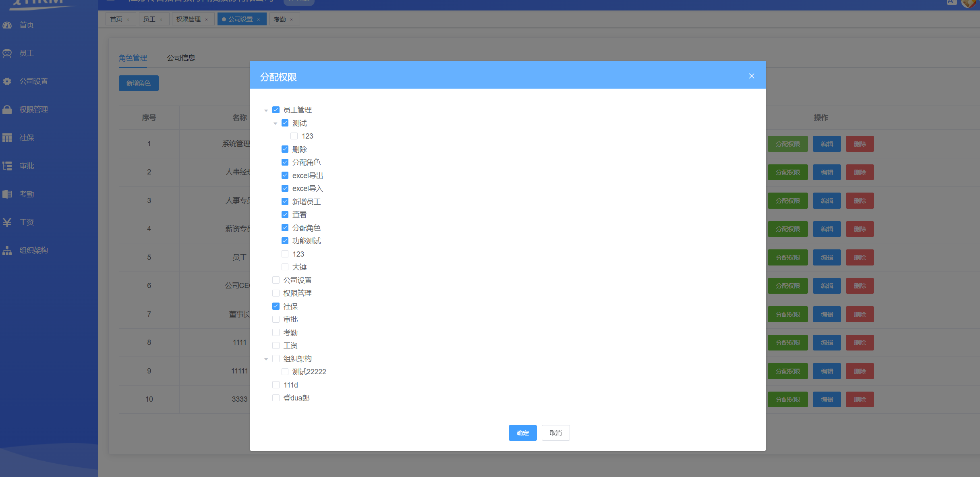Screen dimensions: 980x477
Task: Close the 首页 tab with its x
Action: click(x=128, y=19)
